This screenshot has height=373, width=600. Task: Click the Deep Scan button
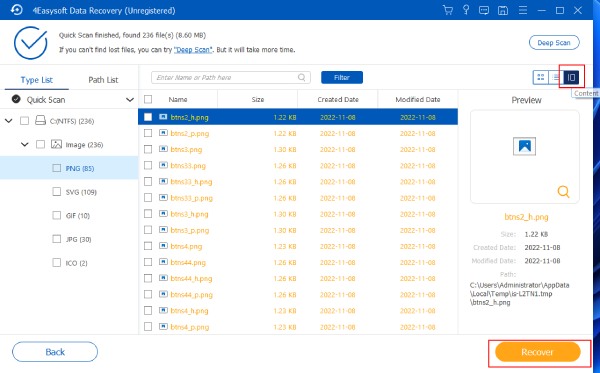tap(554, 42)
